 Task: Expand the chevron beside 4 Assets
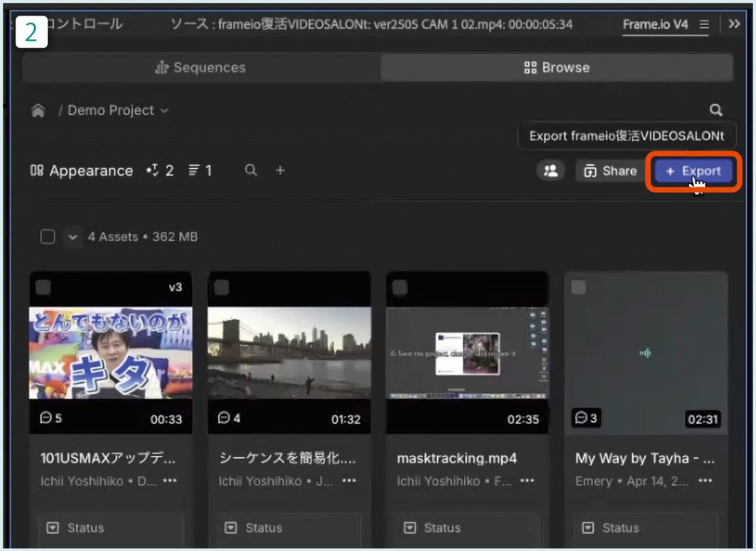point(72,237)
